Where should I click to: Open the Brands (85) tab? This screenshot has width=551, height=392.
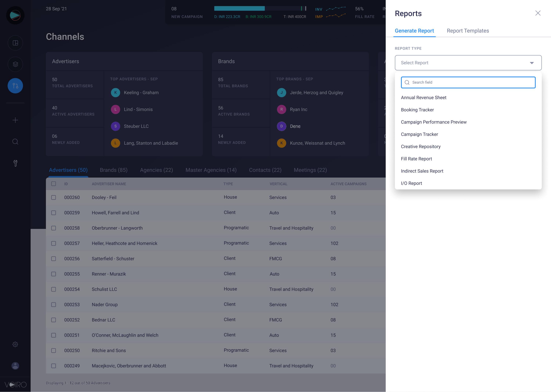point(114,170)
